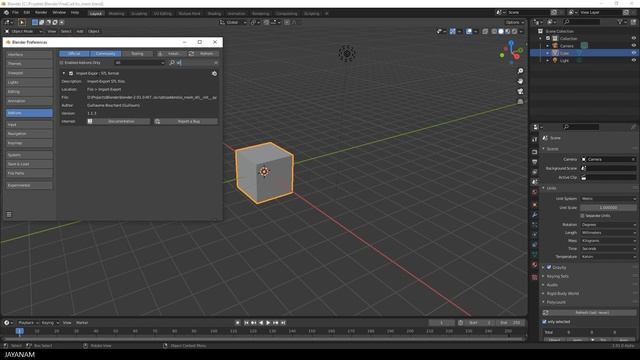The width and height of the screenshot is (640, 360).
Task: Jump to timeline end frame
Action: [x=283, y=323]
